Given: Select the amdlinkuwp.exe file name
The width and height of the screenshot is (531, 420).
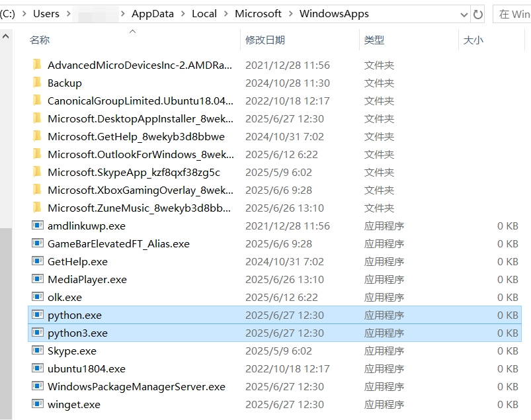Looking at the screenshot, I should [x=87, y=226].
